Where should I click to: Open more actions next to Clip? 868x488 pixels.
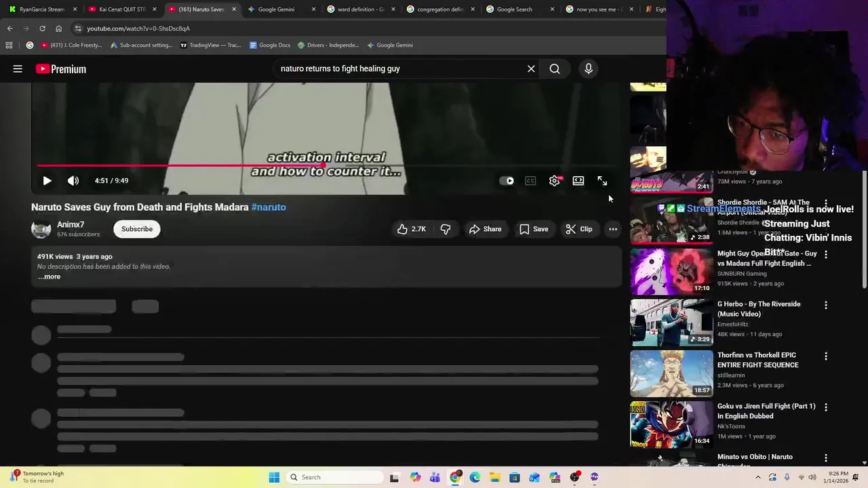coord(613,229)
